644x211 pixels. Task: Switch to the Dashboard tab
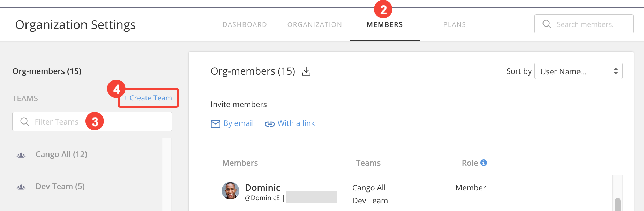pos(245,24)
